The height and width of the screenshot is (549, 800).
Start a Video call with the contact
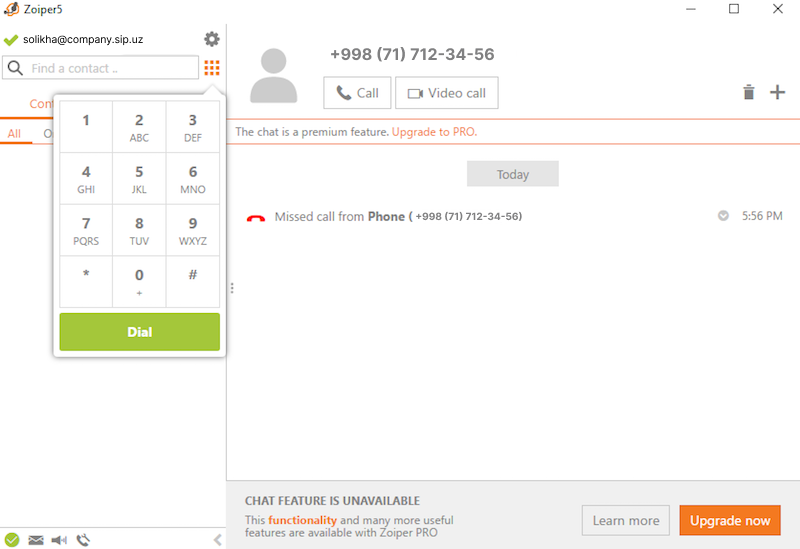click(x=446, y=93)
